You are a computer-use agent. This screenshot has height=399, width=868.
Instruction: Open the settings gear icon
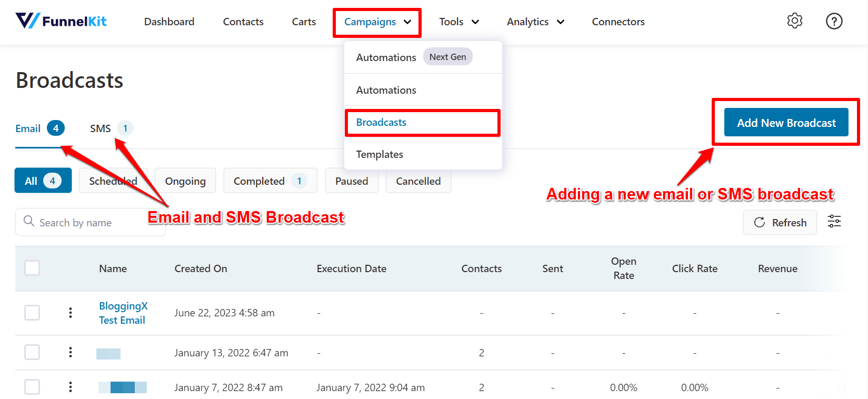(x=794, y=21)
